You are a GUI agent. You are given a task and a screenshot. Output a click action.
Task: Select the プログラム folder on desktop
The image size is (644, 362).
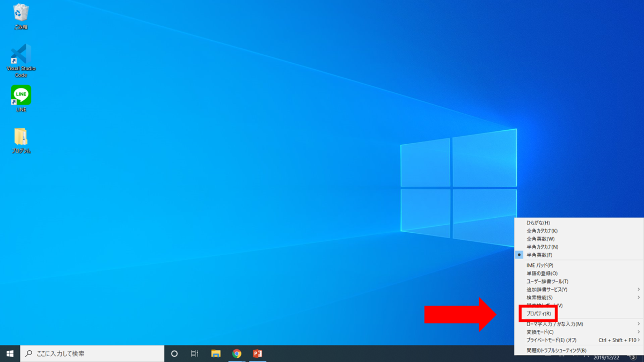coord(21,141)
